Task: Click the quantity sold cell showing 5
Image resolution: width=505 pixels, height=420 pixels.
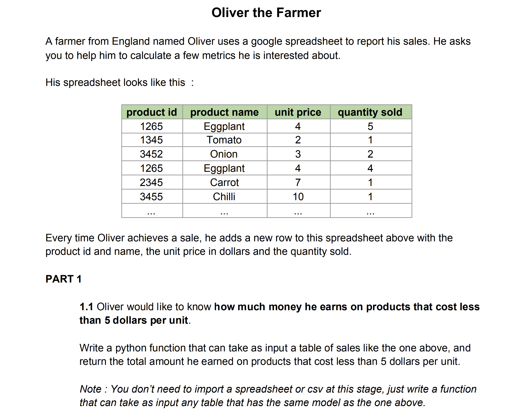Action: pos(371,126)
